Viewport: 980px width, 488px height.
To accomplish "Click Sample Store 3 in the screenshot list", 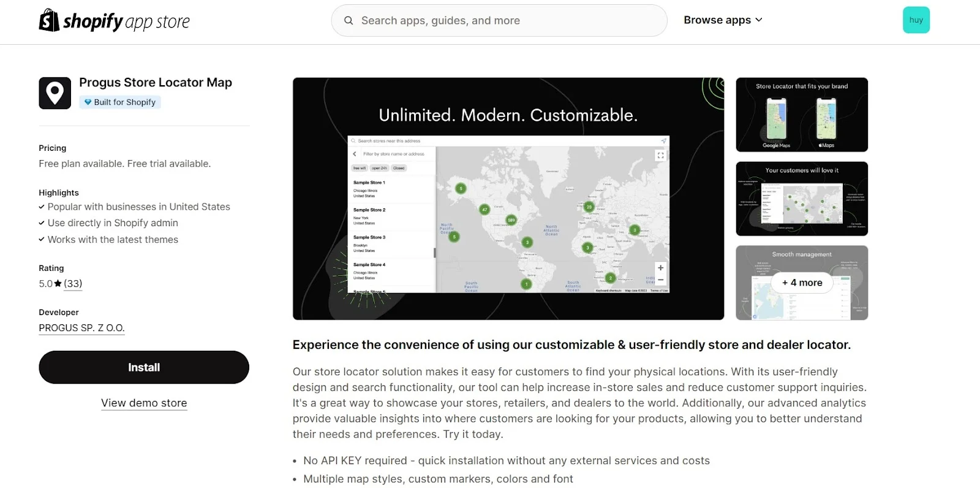I will (369, 237).
